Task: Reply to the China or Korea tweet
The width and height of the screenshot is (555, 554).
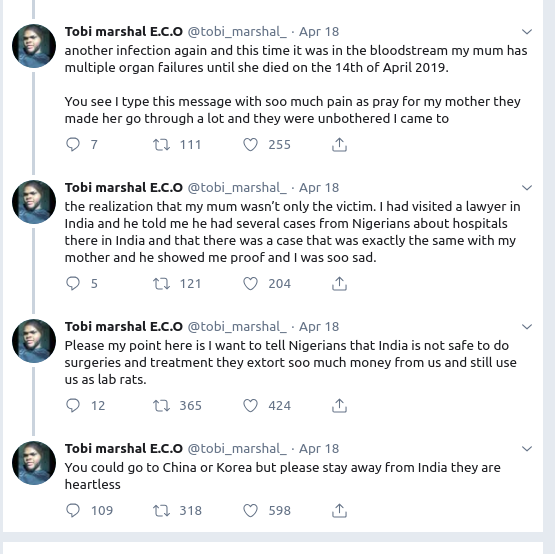Action: (x=73, y=510)
